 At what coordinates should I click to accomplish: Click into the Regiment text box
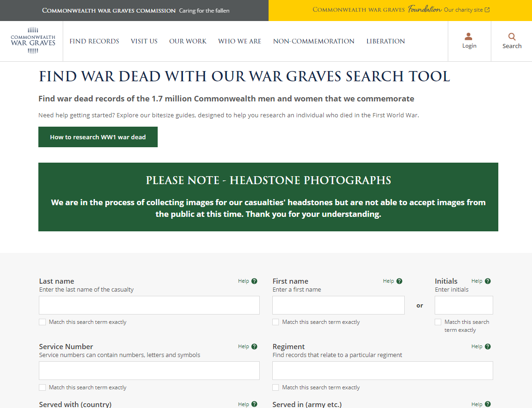[382, 371]
